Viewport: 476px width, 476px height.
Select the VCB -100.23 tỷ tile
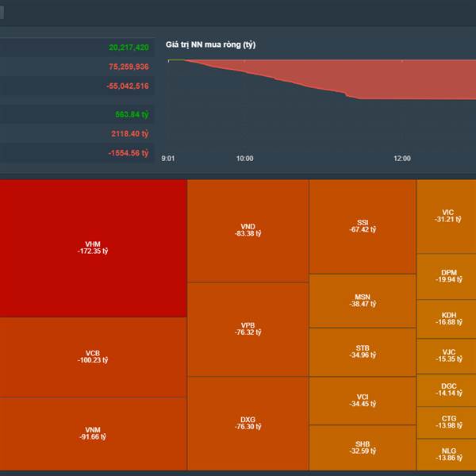93,357
